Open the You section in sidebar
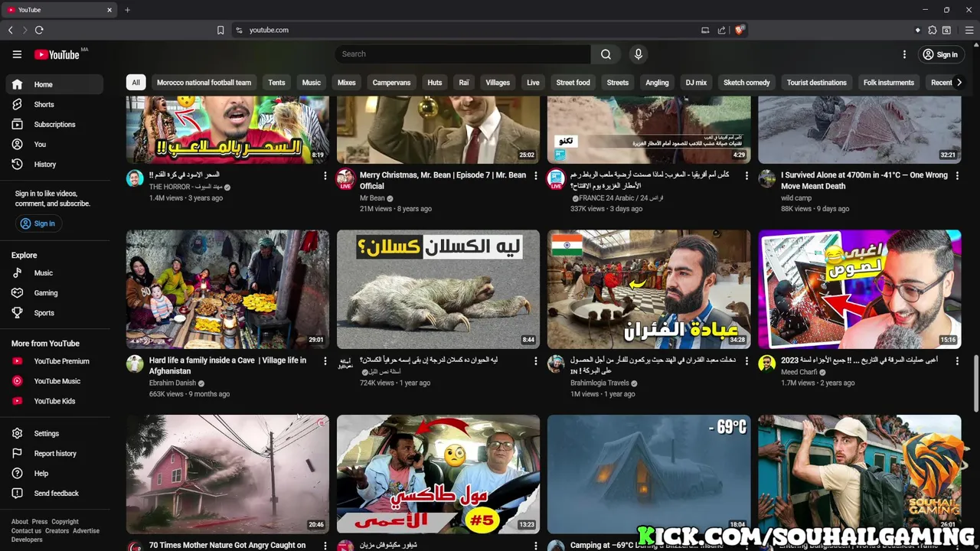980x551 pixels. pyautogui.click(x=54, y=145)
